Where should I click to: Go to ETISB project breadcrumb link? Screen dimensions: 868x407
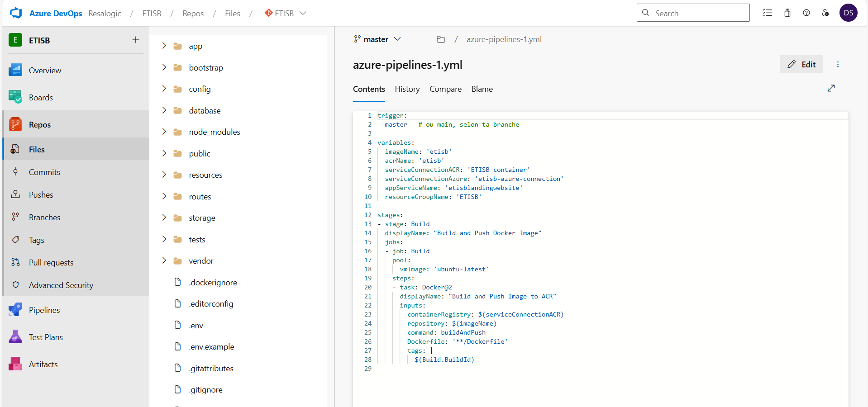point(152,14)
